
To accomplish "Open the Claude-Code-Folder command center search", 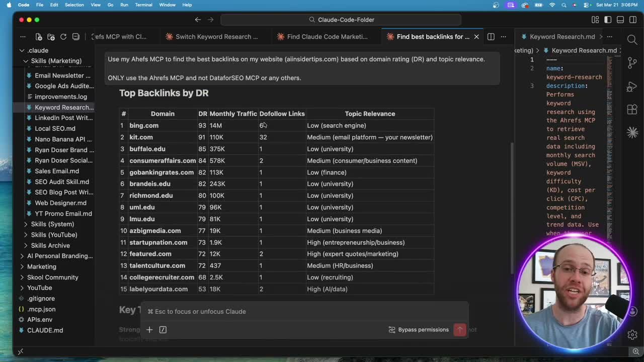I will pos(341,20).
